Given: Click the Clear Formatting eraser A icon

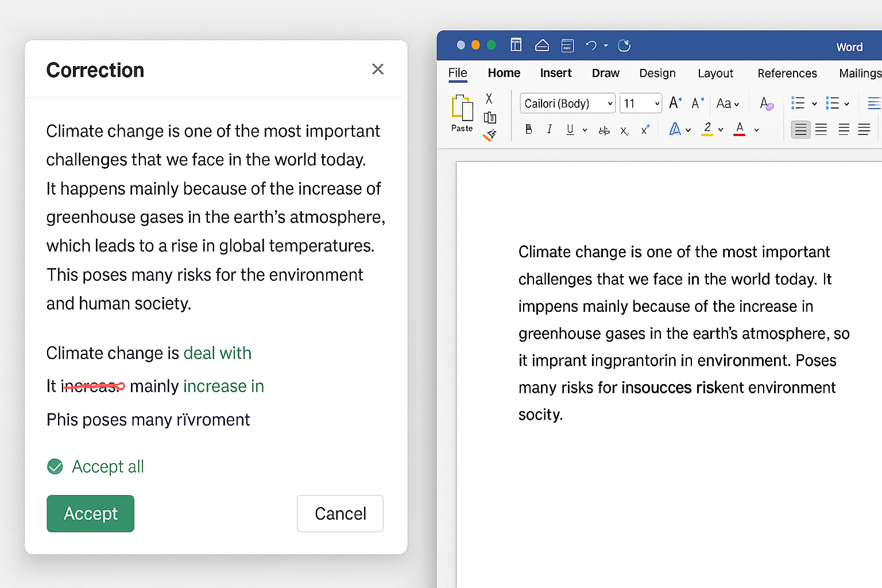Looking at the screenshot, I should click(767, 103).
